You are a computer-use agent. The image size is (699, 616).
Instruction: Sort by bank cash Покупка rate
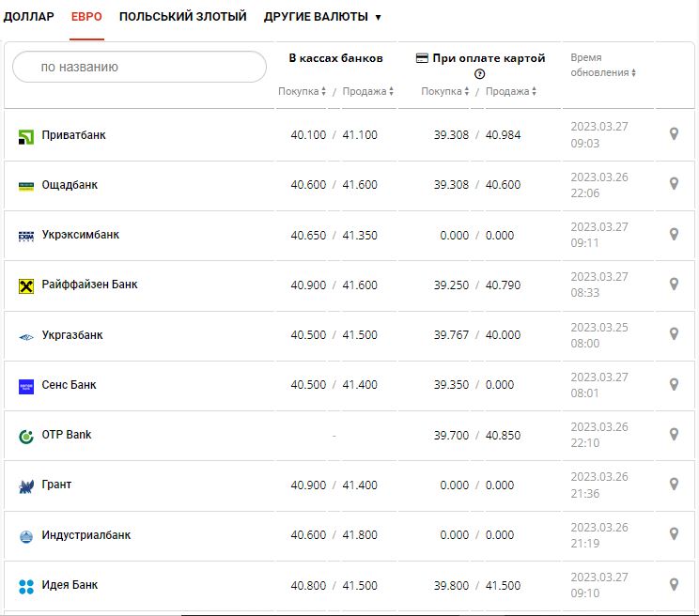tap(302, 92)
